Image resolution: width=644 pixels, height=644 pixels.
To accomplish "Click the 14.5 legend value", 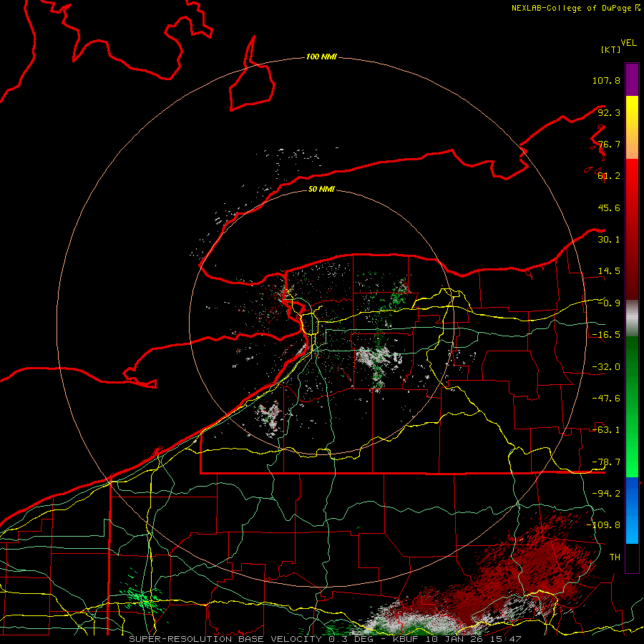I will 609,271.
